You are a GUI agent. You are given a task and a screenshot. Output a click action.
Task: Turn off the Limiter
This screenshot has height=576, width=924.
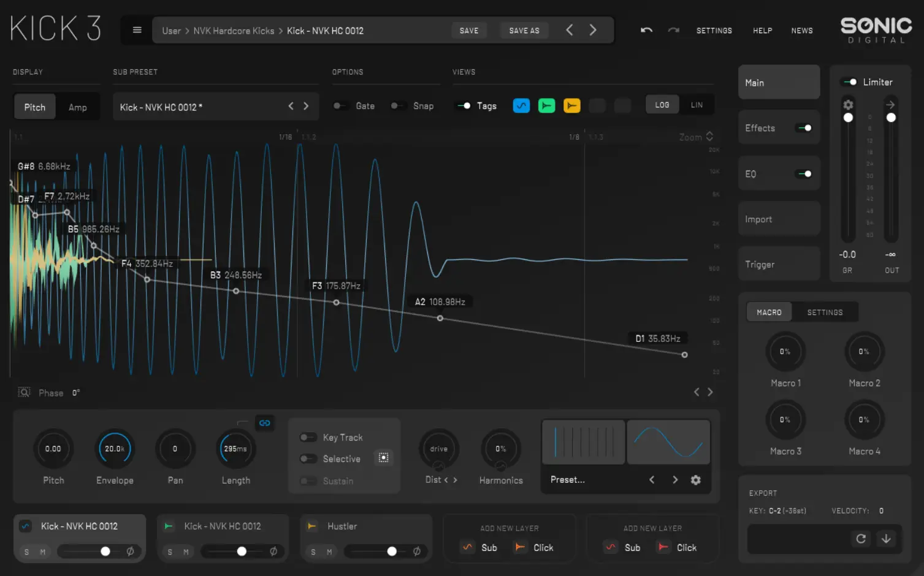point(850,81)
